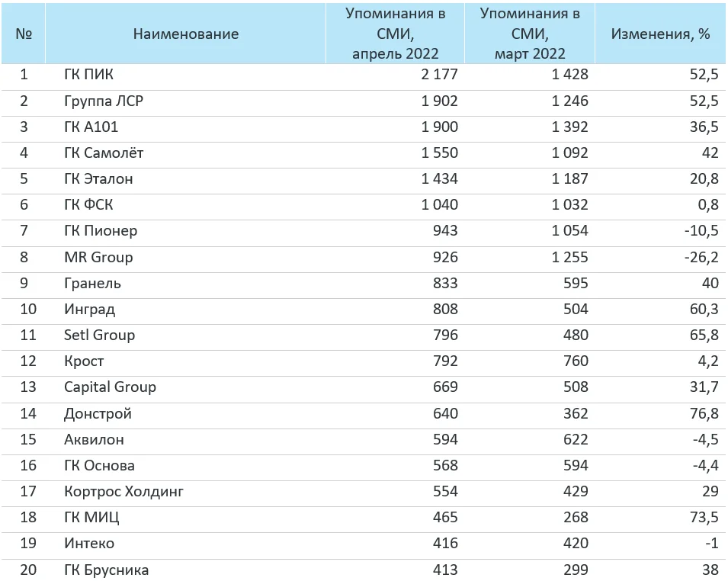Click the 76,8 percent change cell
This screenshot has width=728, height=581.
click(704, 413)
